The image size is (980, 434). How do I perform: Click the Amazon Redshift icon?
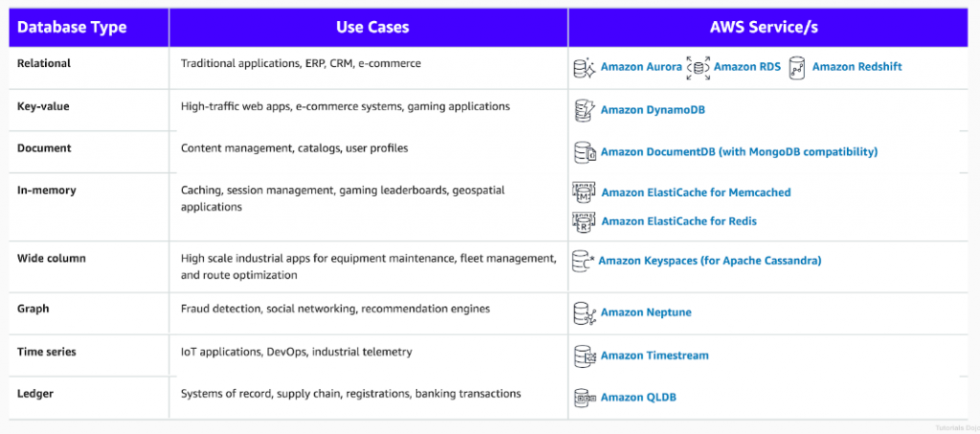[796, 67]
